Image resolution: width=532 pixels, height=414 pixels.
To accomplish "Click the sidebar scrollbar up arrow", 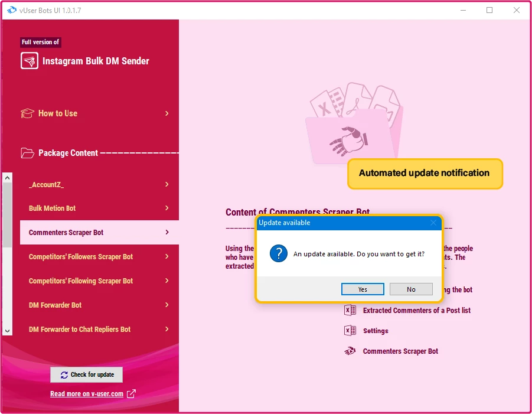I will click(8, 178).
